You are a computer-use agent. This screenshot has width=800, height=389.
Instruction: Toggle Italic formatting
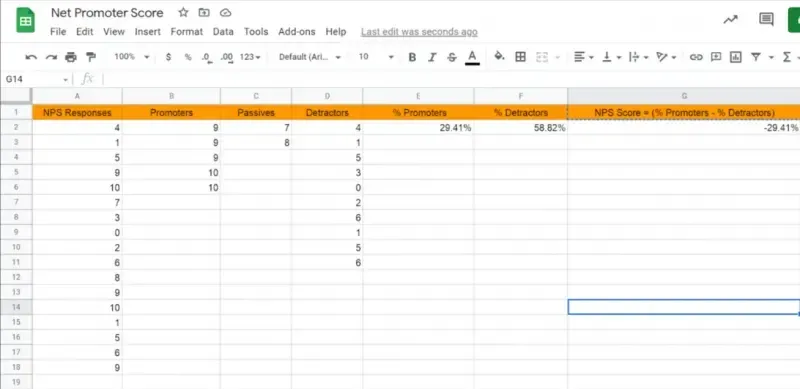[432, 57]
